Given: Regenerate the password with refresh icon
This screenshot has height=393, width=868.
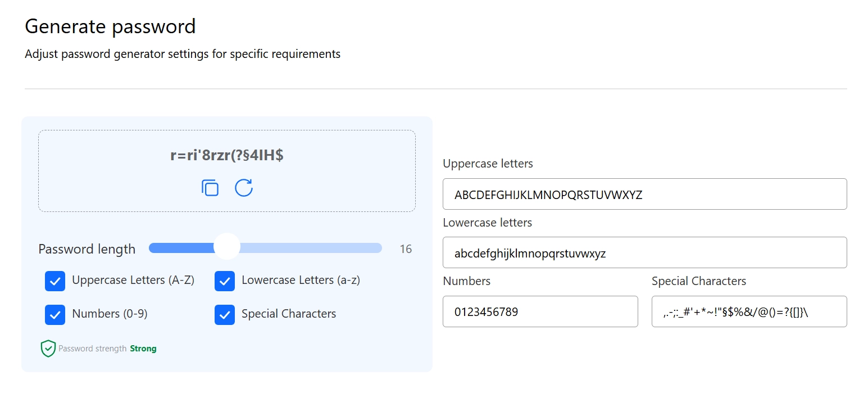Looking at the screenshot, I should click(243, 188).
